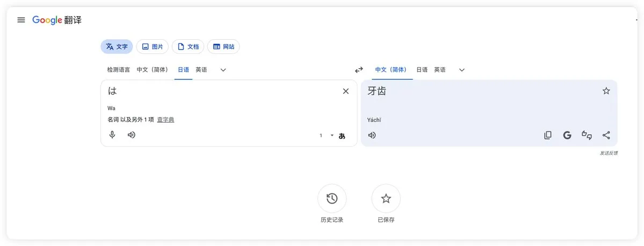This screenshot has width=644, height=246.
Task: Choose 日语 as the target language
Action: [422, 70]
